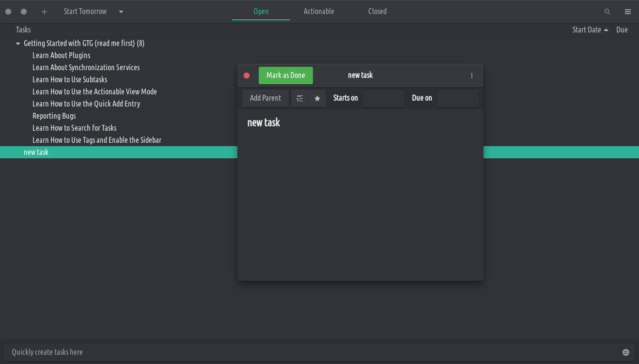Click the Start Tomorrow button
Viewport: 639px width, 364px height.
(85, 12)
